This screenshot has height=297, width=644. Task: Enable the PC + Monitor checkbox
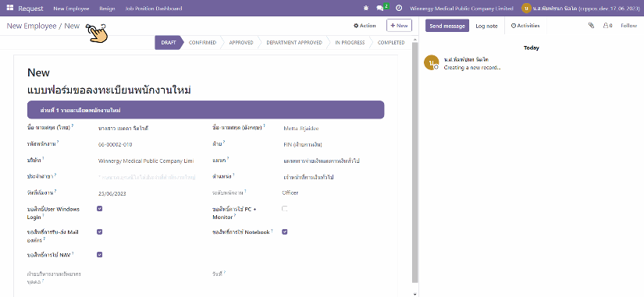pos(284,208)
